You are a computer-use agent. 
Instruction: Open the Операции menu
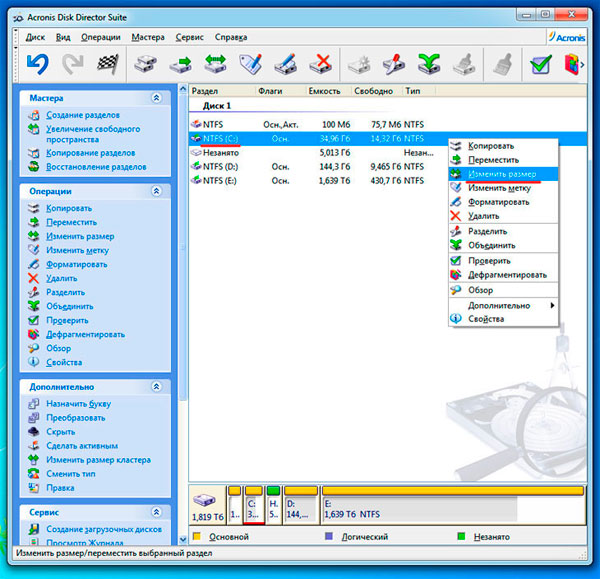100,37
